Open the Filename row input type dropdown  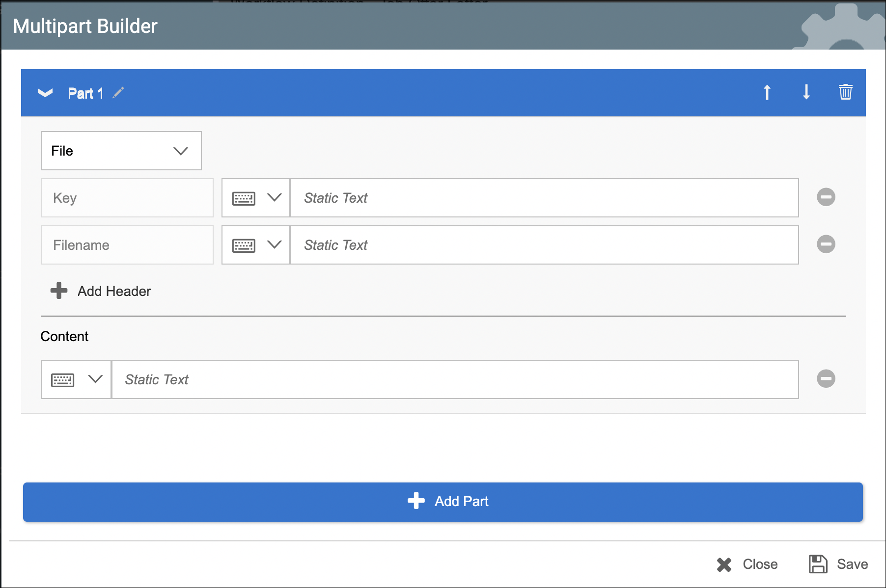point(256,245)
